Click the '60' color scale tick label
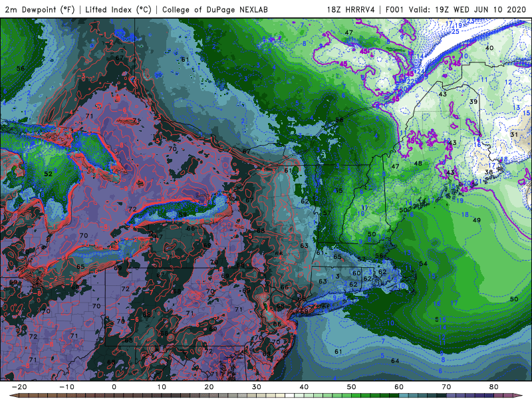This screenshot has width=532, height=399. coord(399,387)
